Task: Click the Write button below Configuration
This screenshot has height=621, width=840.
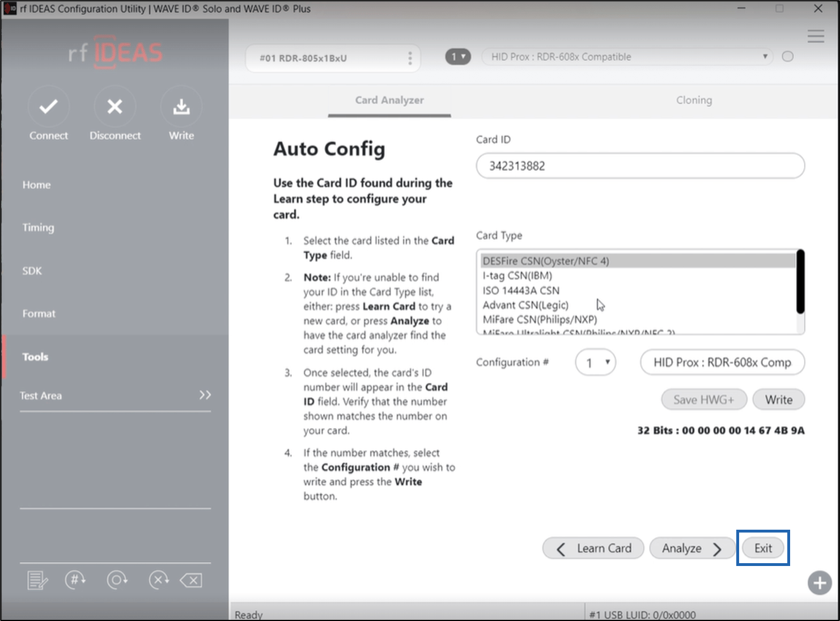Action: pyautogui.click(x=779, y=400)
